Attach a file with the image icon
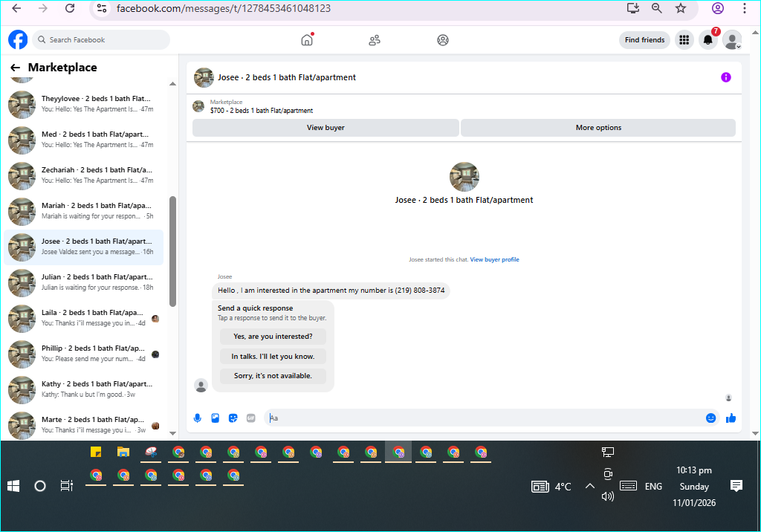 [215, 418]
